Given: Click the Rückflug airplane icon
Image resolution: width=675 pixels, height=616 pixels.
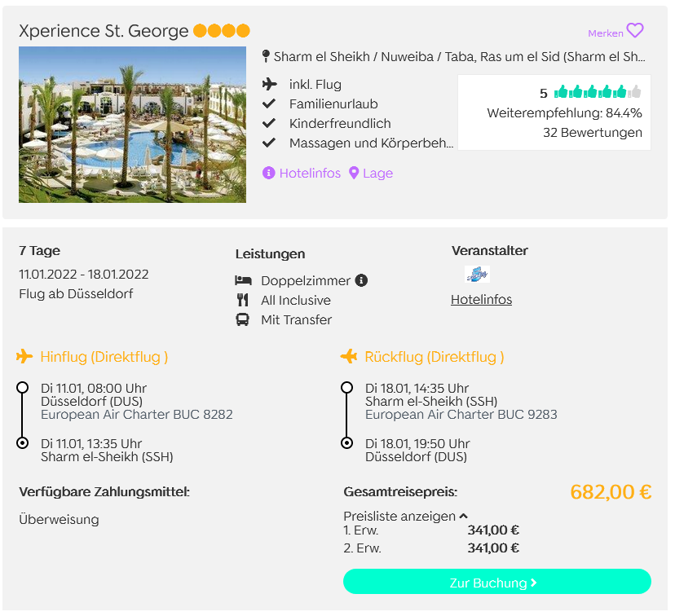Looking at the screenshot, I should (x=349, y=357).
